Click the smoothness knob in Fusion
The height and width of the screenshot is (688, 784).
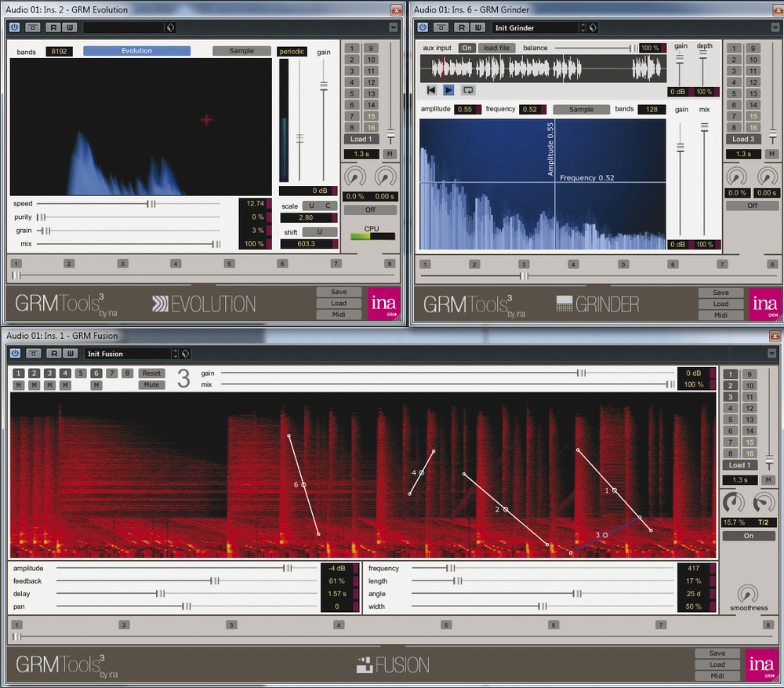pyautogui.click(x=748, y=594)
